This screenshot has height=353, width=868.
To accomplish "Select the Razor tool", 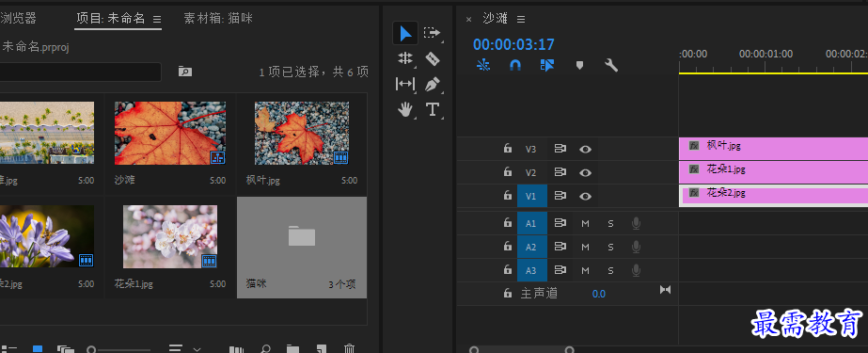I will (433, 58).
